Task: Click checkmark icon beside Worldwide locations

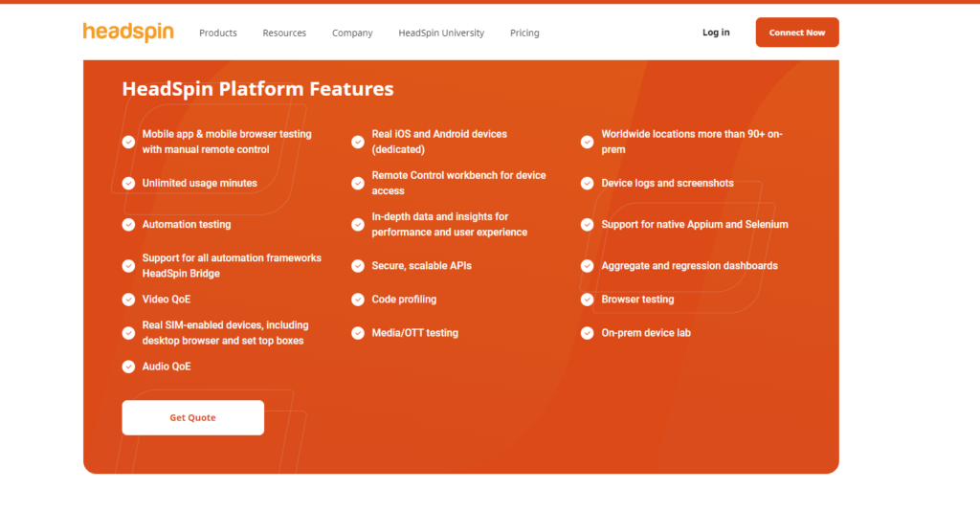Action: pyautogui.click(x=587, y=142)
